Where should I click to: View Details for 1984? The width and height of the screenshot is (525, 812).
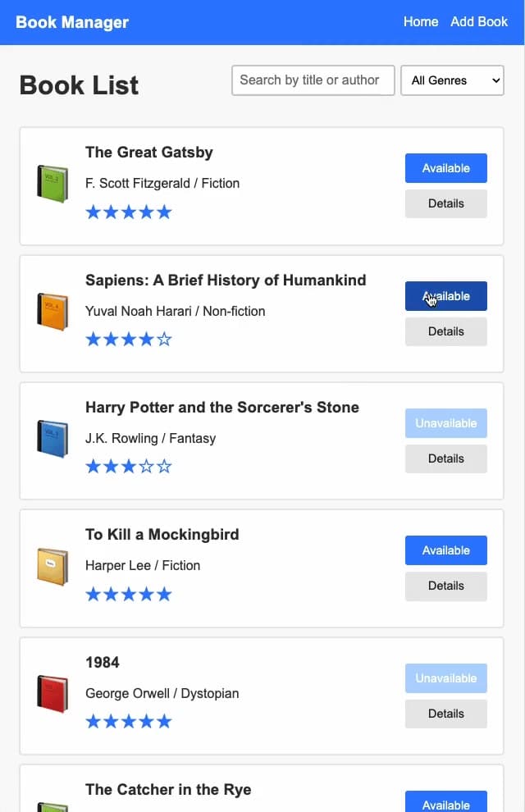coord(445,714)
